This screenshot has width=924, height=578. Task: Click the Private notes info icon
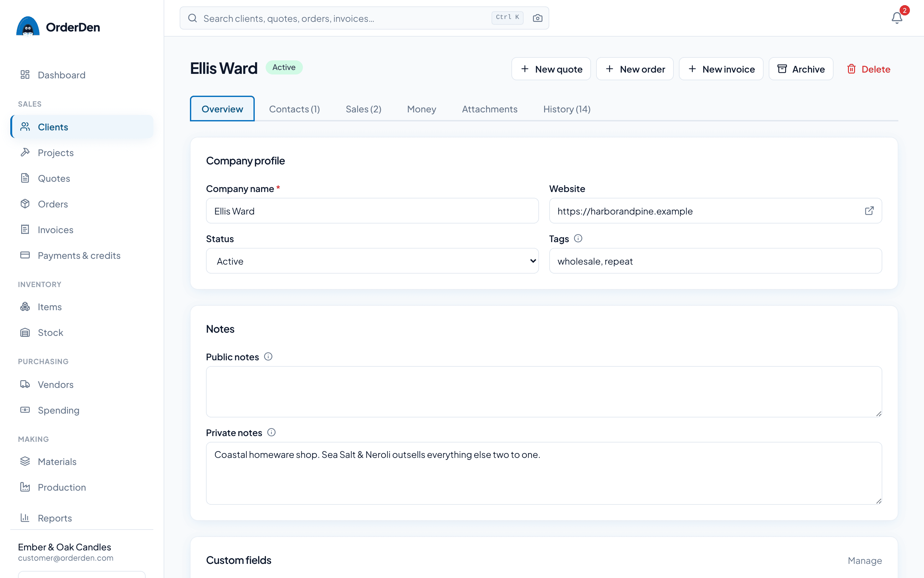[271, 432]
